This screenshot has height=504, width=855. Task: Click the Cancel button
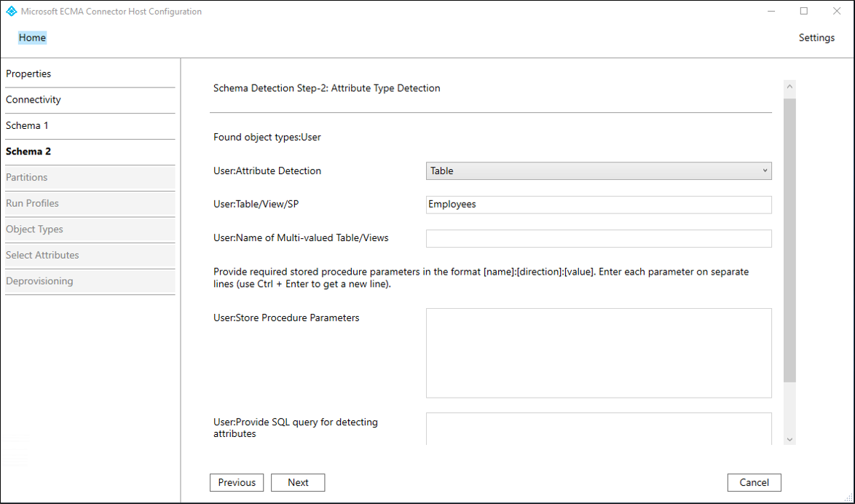tap(754, 482)
